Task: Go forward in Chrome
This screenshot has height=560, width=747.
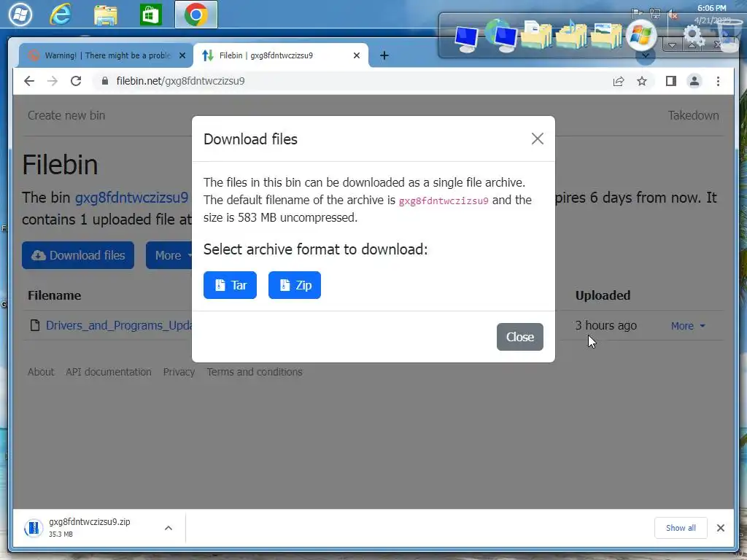Action: [53, 81]
